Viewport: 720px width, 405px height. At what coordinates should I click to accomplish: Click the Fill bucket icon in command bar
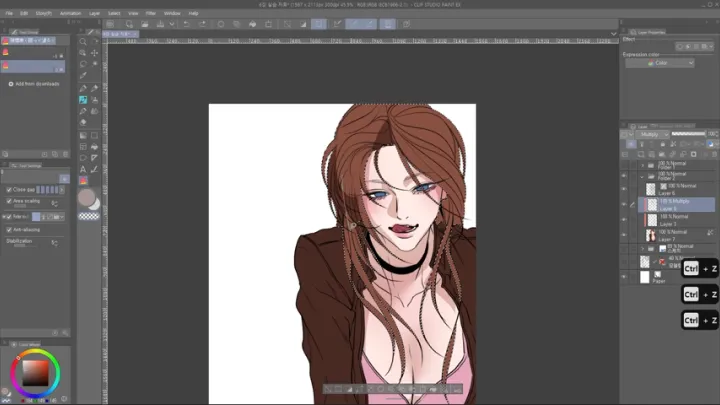[x=253, y=24]
